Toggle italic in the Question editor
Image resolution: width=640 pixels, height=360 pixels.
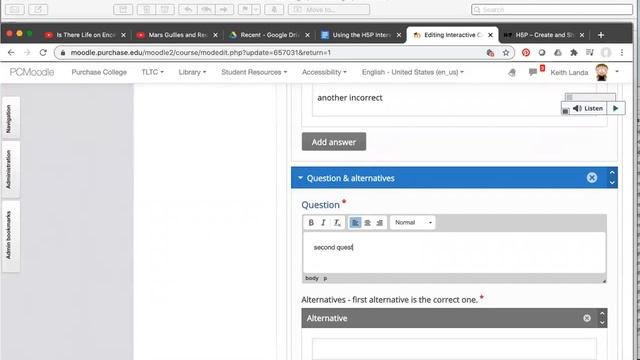coord(323,222)
